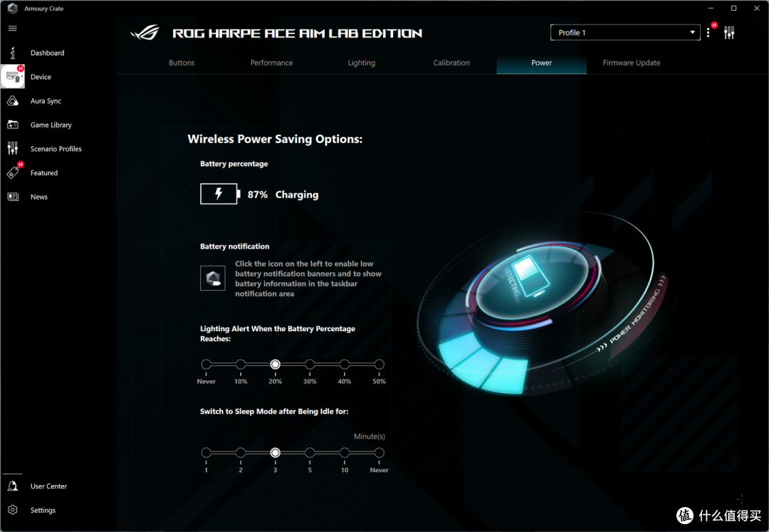Image resolution: width=769 pixels, height=532 pixels.
Task: Open the News icon
Action: pos(13,197)
